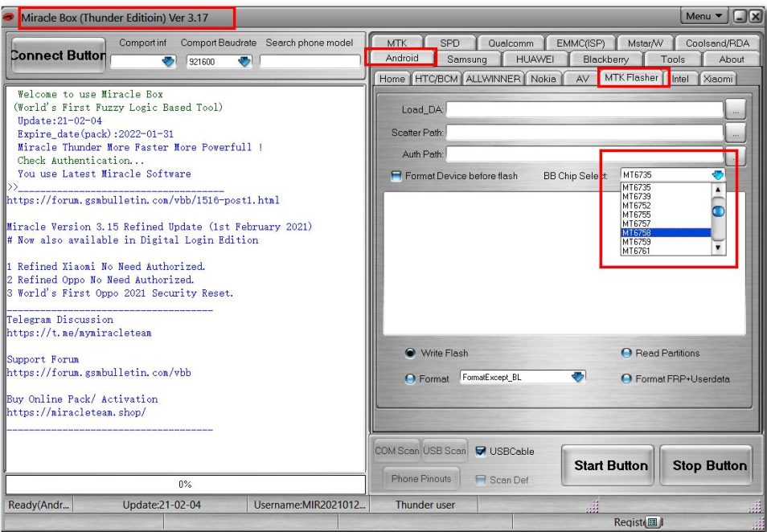Collapse the BB Chip Select dropdown arrow
Viewport: 767px width, 532px height.
718,175
